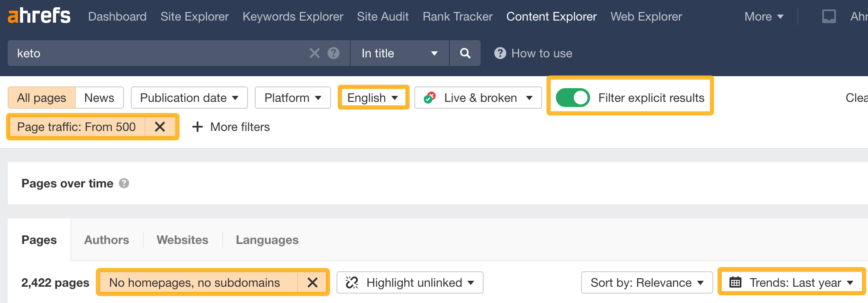The height and width of the screenshot is (303, 868).
Task: Open Highlight unlinked dropdown
Action: [410, 282]
